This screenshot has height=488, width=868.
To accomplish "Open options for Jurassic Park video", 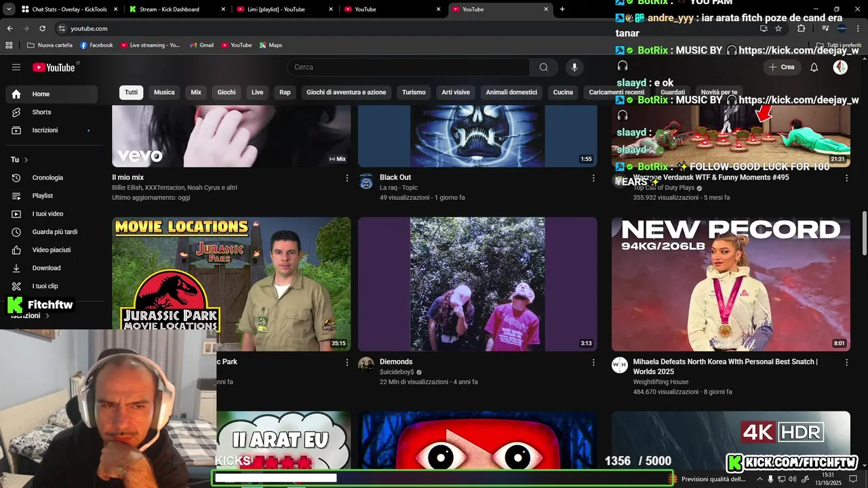I will 347,363.
